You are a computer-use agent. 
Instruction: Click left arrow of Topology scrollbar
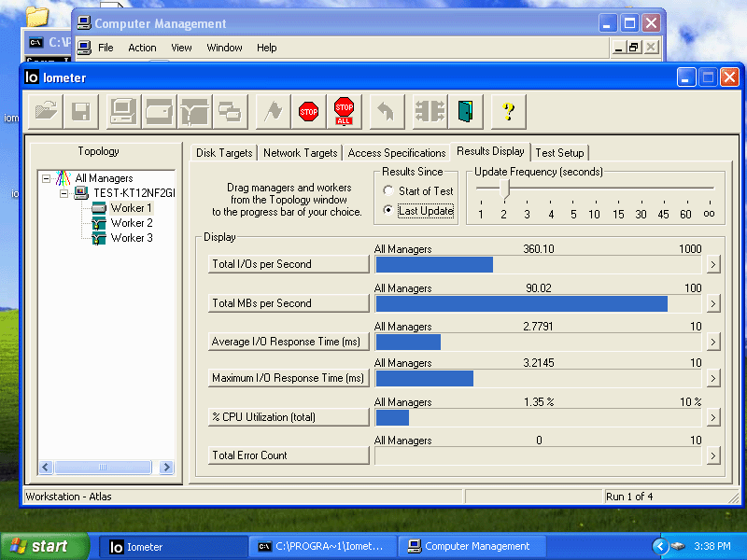46,468
